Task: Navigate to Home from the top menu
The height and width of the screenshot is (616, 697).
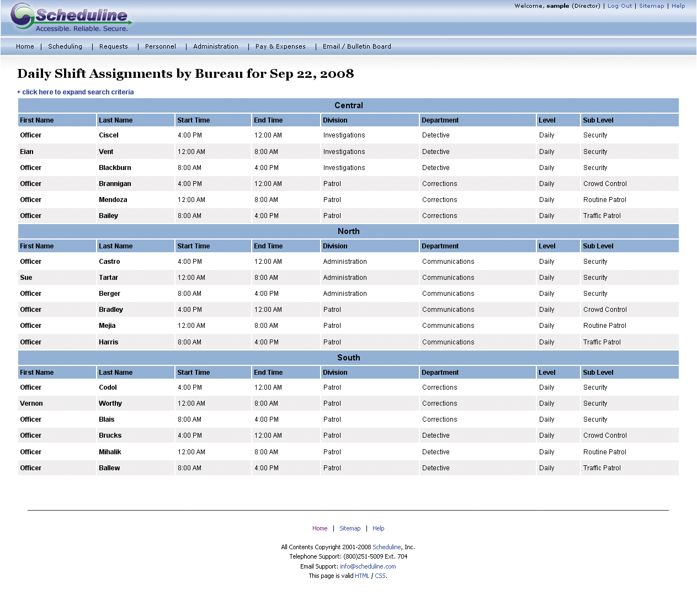Action: [25, 46]
